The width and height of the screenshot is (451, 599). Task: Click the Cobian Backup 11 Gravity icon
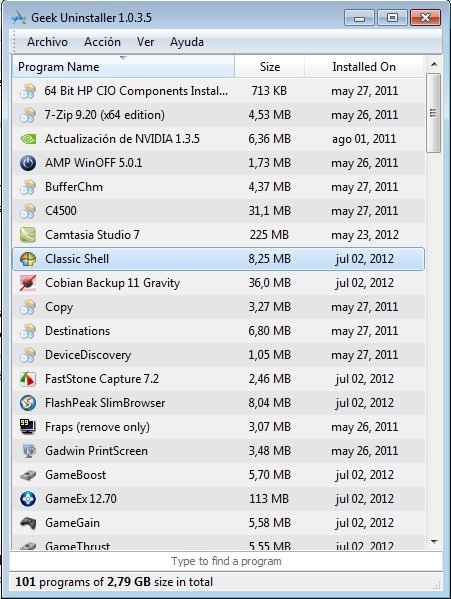tap(28, 283)
